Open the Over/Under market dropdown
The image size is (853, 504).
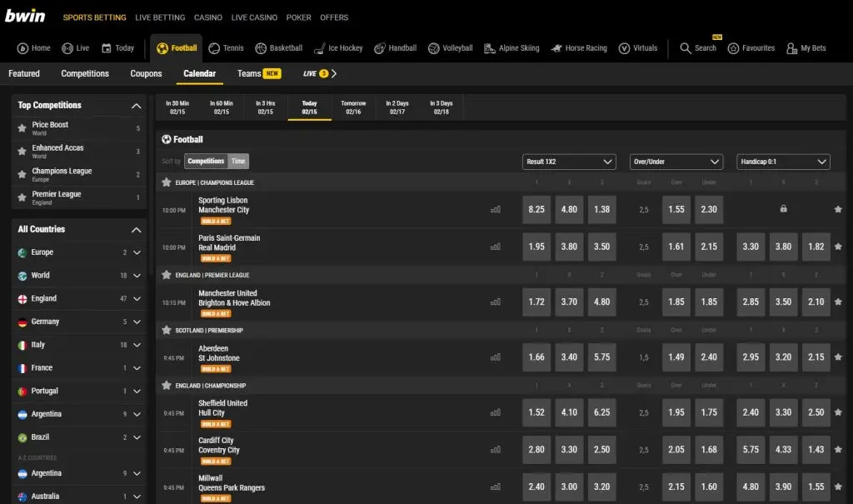coord(676,162)
